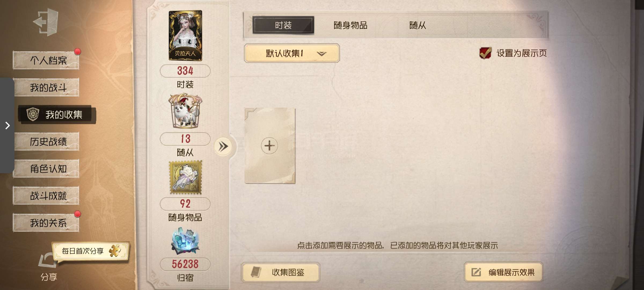Open the 归宿 crystal room icon
The height and width of the screenshot is (290, 644).
click(185, 241)
